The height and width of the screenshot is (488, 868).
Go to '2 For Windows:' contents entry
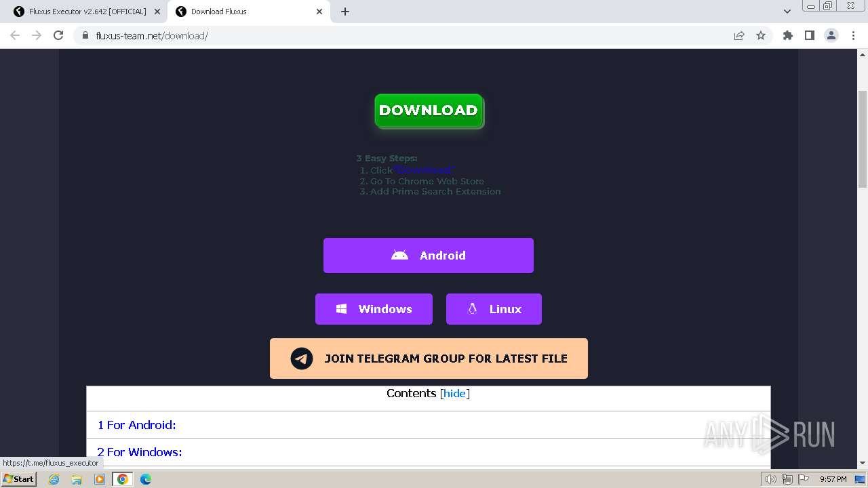click(x=139, y=452)
